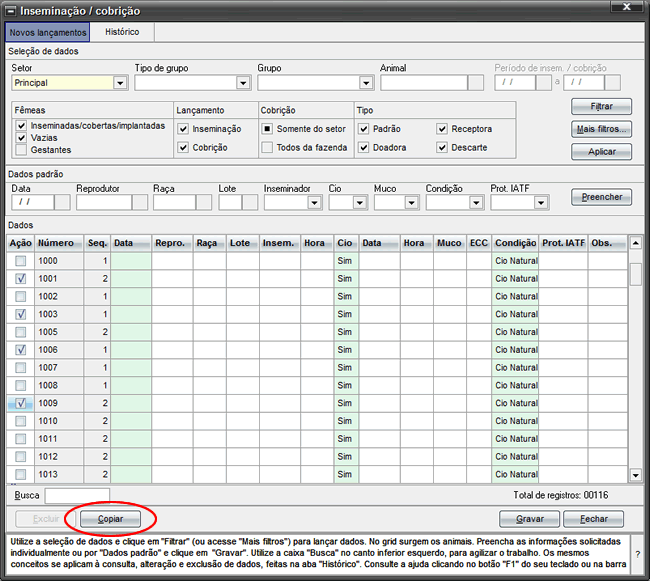This screenshot has height=581, width=650.
Task: Open the Reprodutor lookup button
Action: click(140, 202)
